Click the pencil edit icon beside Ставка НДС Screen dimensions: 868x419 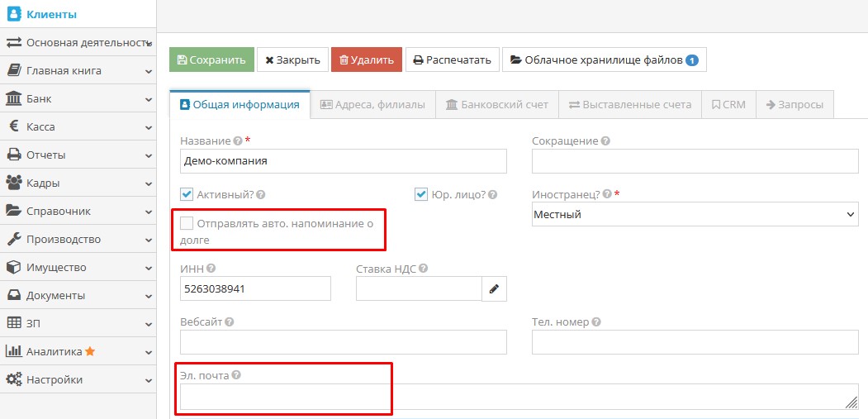(x=494, y=288)
